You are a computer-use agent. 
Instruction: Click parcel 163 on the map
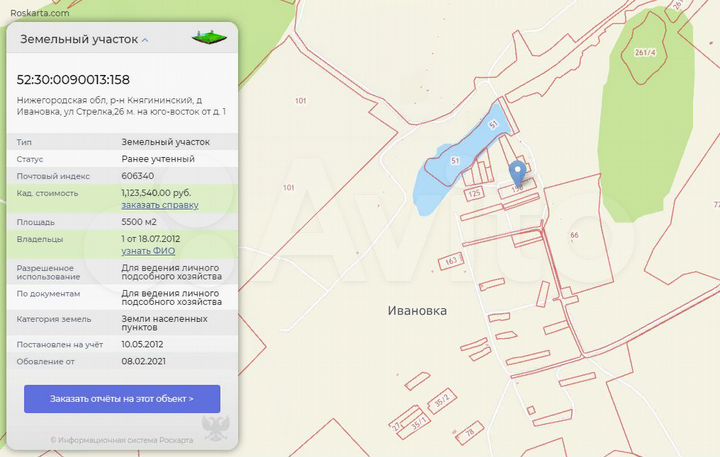(452, 260)
